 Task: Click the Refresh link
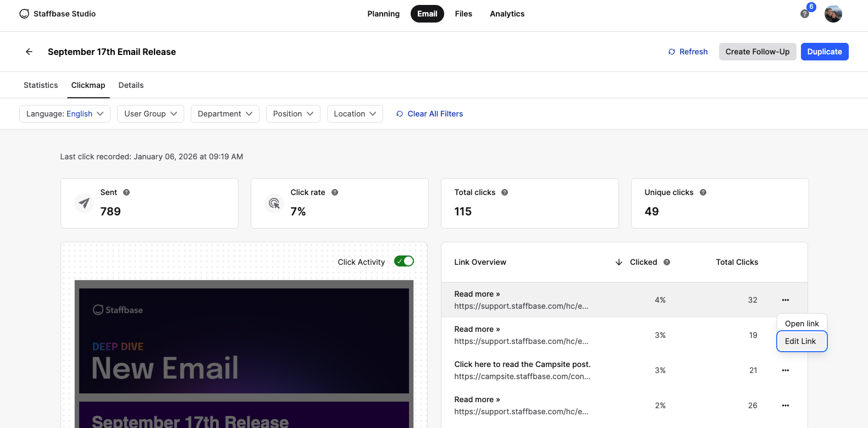(x=688, y=52)
